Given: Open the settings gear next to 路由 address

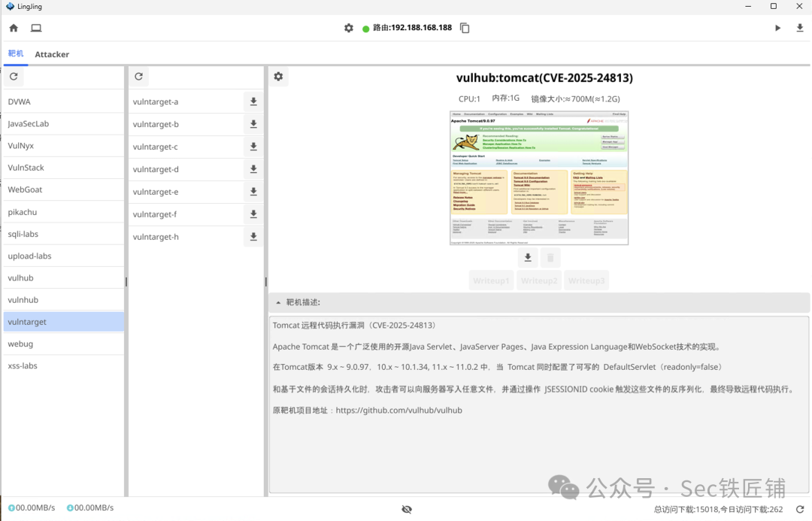Looking at the screenshot, I should tap(348, 28).
